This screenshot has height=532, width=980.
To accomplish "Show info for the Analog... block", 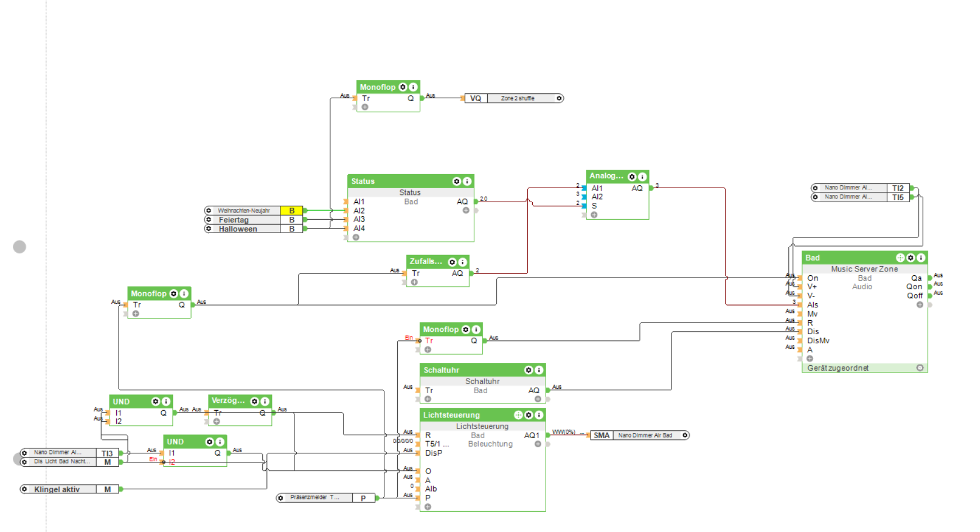I will (x=642, y=176).
